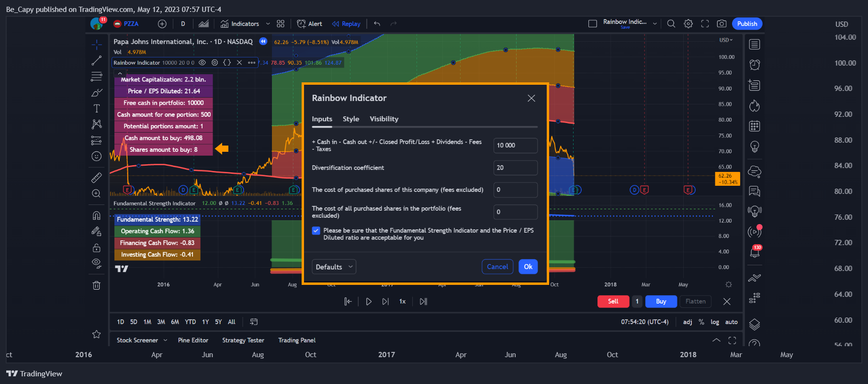Start bar Replay mode
This screenshot has width=868, height=384.
tap(346, 24)
